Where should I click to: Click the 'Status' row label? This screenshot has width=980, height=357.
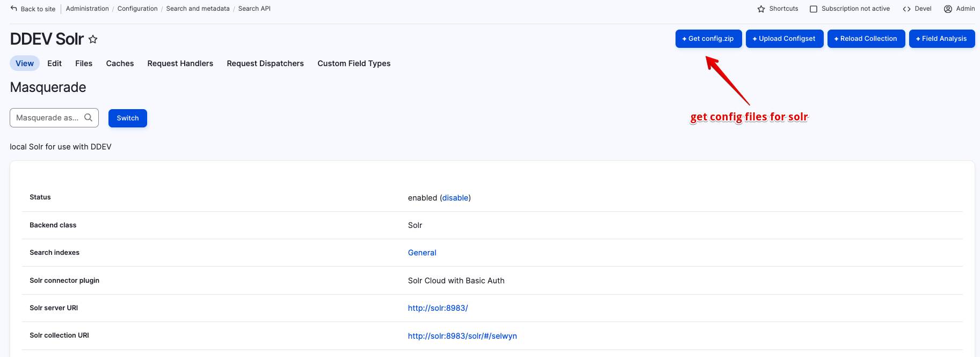tap(40, 197)
